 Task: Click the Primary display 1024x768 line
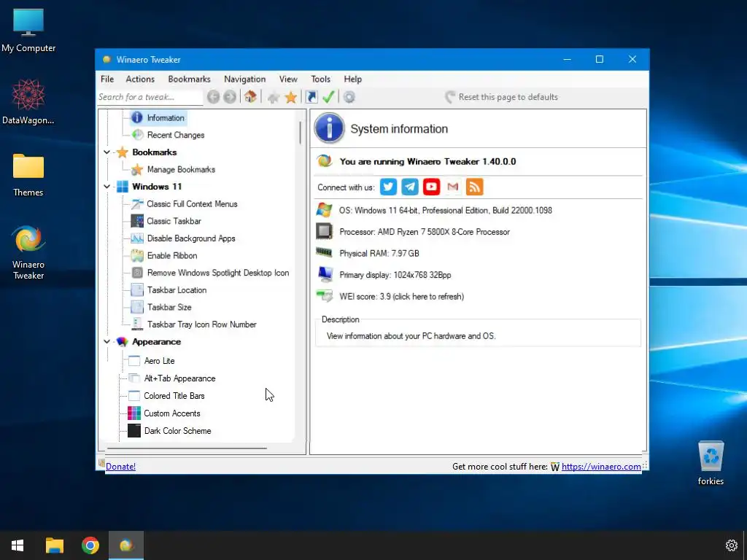(395, 275)
